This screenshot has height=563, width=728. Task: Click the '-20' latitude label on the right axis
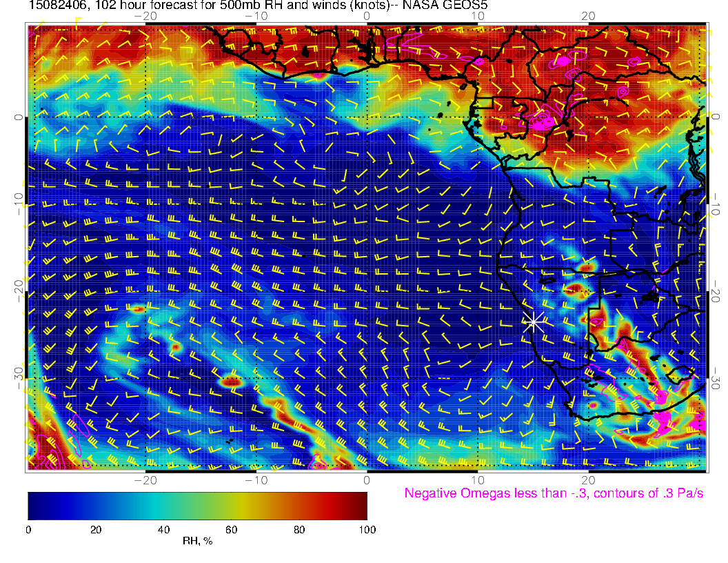[716, 291]
